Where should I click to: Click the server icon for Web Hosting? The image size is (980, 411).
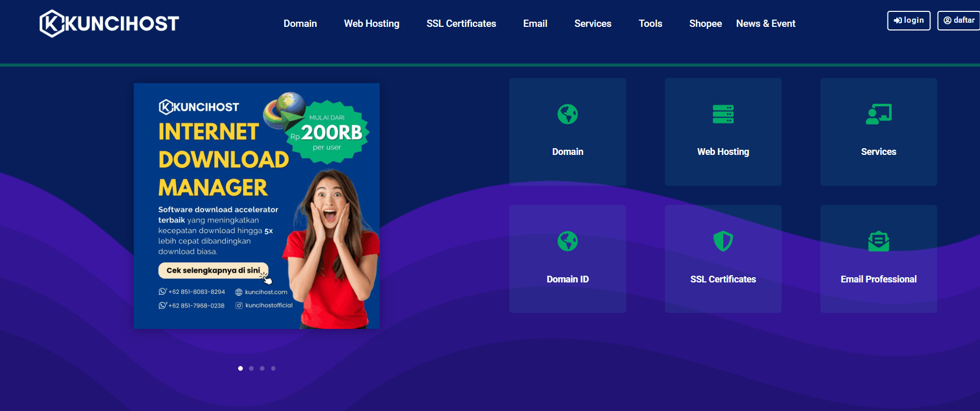pyautogui.click(x=723, y=114)
